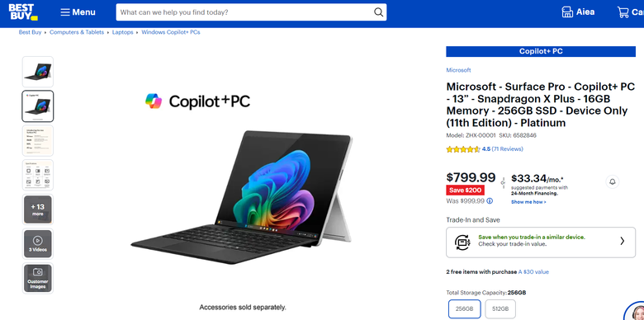Open the 71 Reviews link
This screenshot has height=320, width=644.
pos(507,149)
